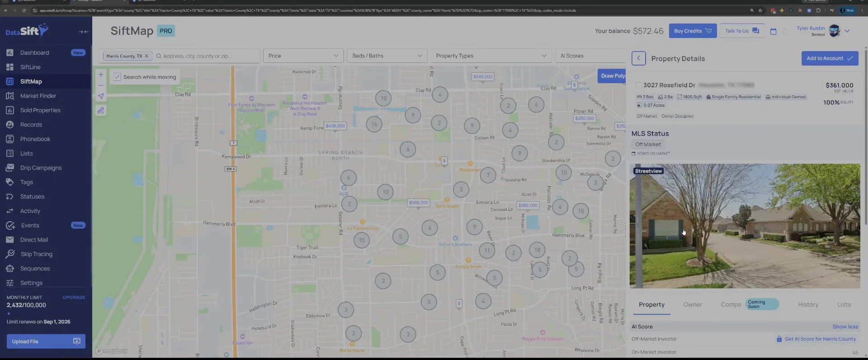Select the $569,000 price marker on the map
The width and height of the screenshot is (868, 360).
(418, 203)
